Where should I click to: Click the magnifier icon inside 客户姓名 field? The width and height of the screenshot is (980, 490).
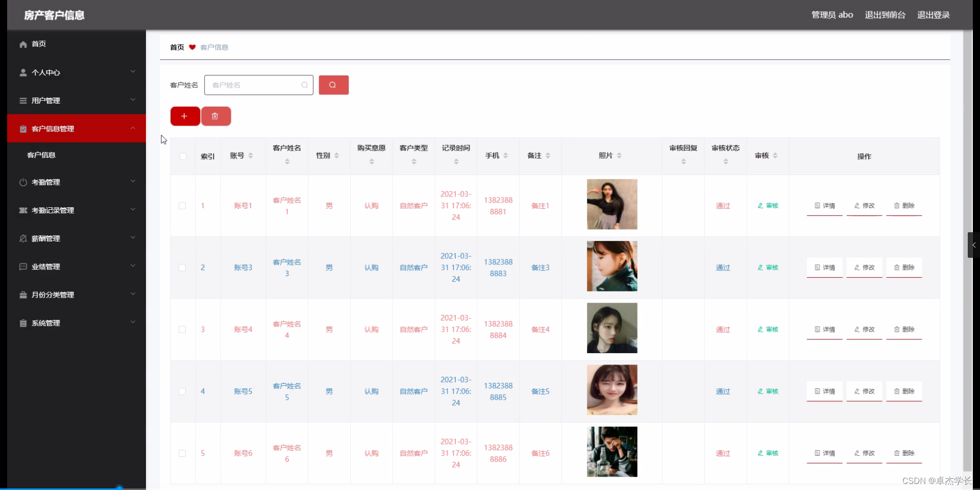point(304,85)
